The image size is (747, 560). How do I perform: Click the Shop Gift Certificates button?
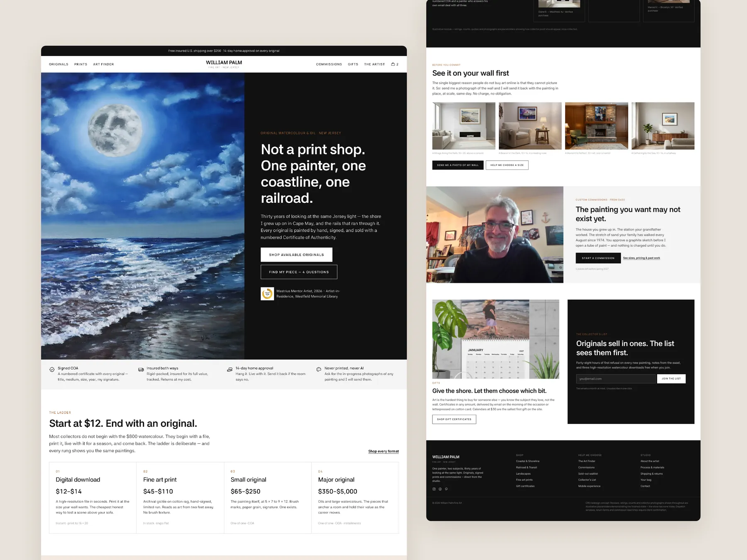454,419
